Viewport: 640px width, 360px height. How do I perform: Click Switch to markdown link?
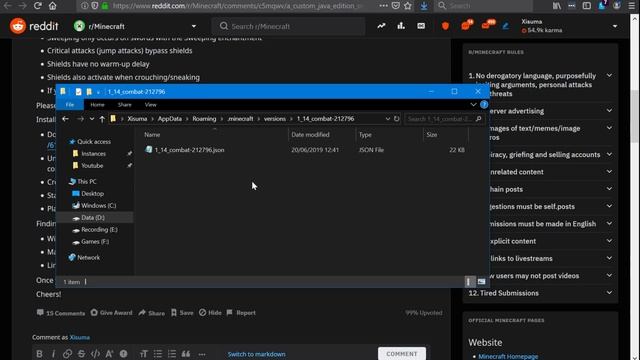point(256,354)
